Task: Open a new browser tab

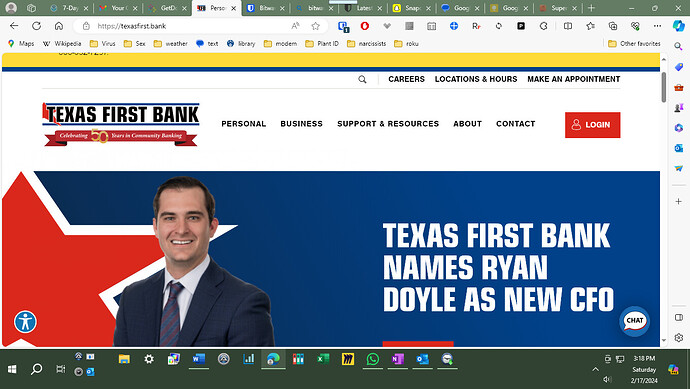Action: point(591,8)
